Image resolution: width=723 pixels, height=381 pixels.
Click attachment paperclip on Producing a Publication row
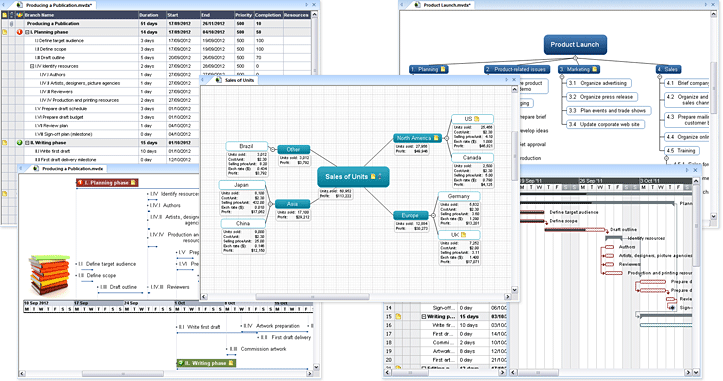tap(12, 24)
